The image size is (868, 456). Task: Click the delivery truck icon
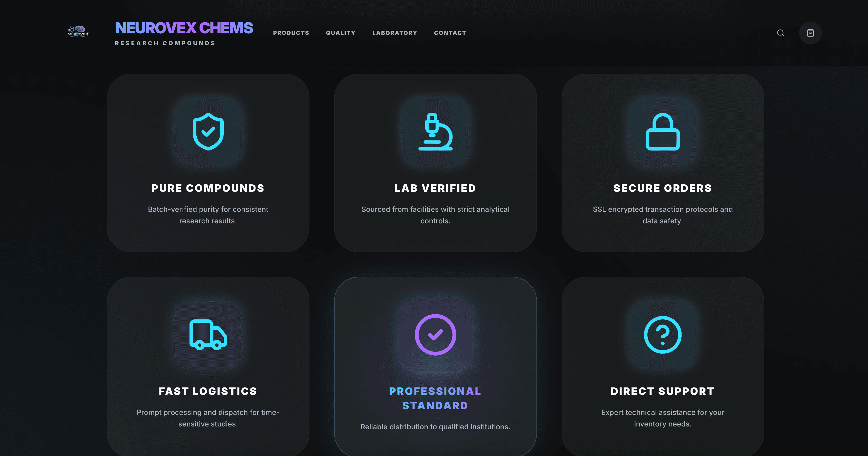click(208, 334)
